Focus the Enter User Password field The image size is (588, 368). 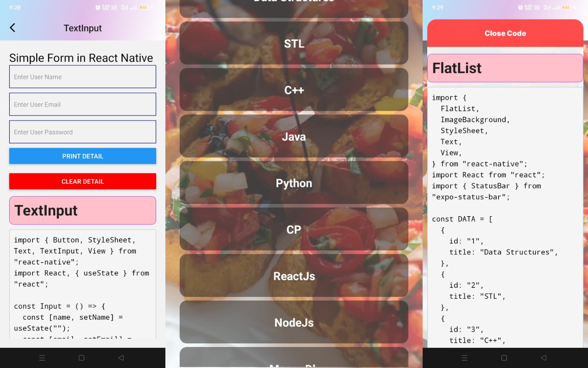click(83, 132)
